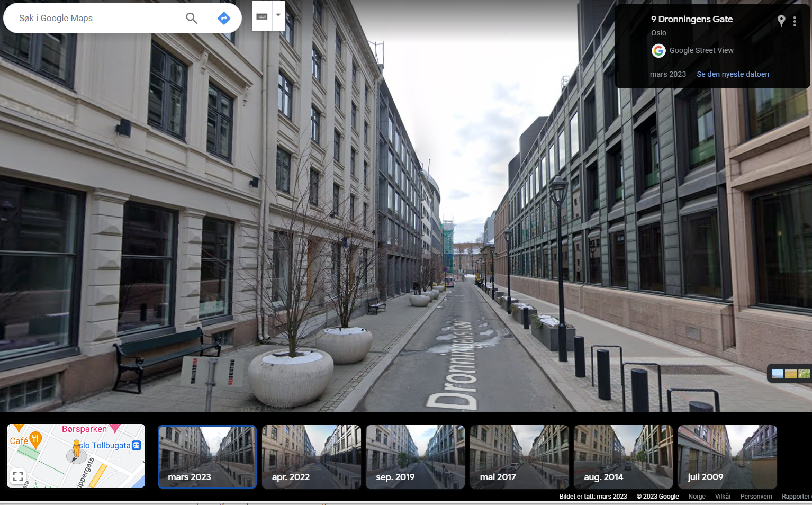Click the yellow Pegman on the minimap
The image size is (812, 505).
point(77,449)
